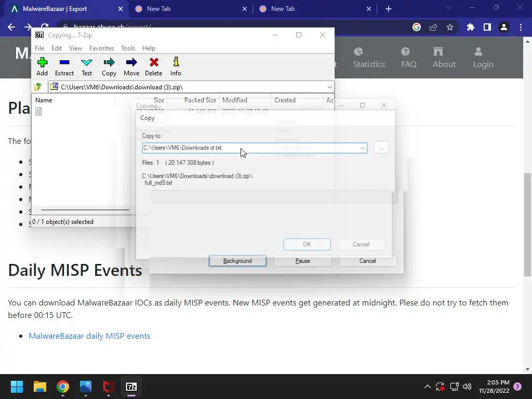Click the Google account icon in address bar
The width and height of the screenshot is (532, 399).
click(417, 27)
